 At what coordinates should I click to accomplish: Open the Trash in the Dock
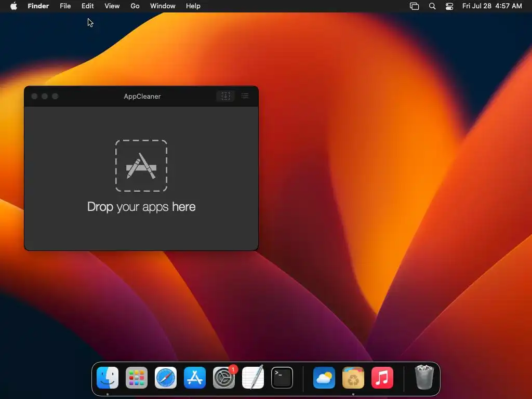tap(424, 377)
